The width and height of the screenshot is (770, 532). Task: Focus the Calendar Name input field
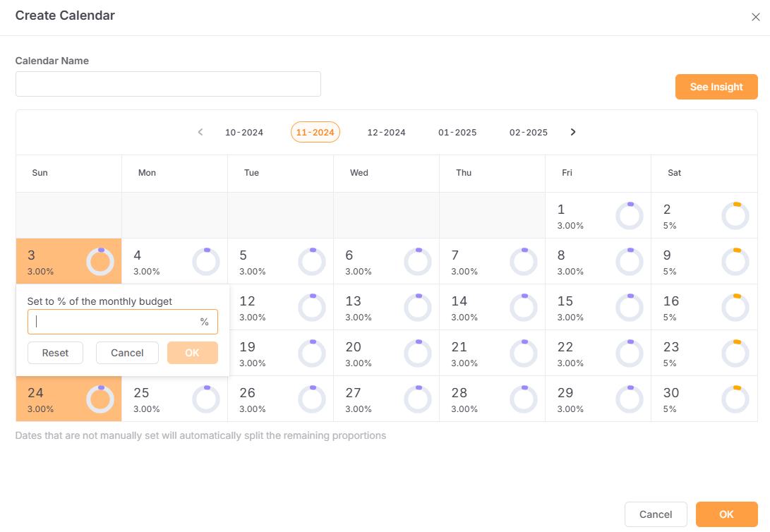pyautogui.click(x=168, y=84)
